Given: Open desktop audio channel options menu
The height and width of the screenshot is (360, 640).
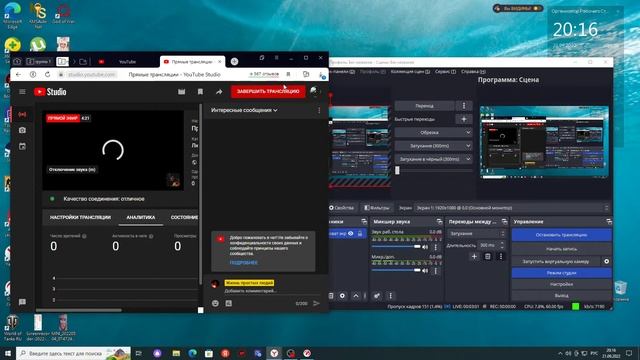Looking at the screenshot, I should 436,247.
